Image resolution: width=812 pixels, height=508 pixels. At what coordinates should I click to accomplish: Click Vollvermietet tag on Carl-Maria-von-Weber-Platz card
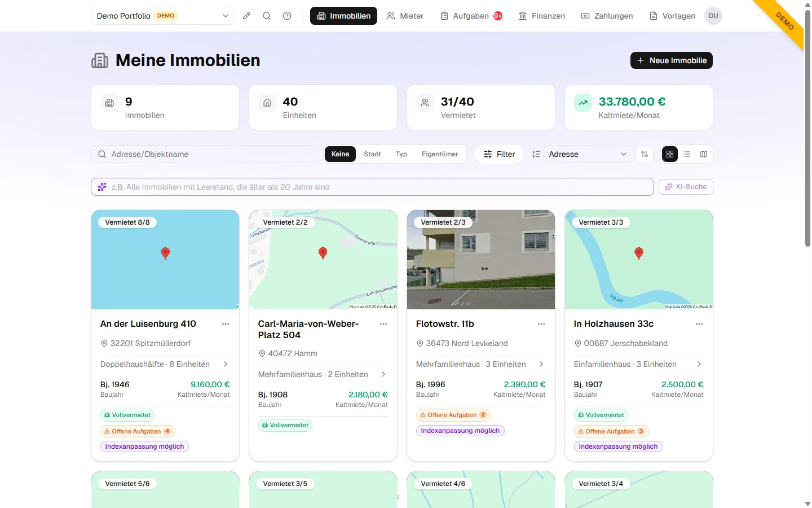285,426
